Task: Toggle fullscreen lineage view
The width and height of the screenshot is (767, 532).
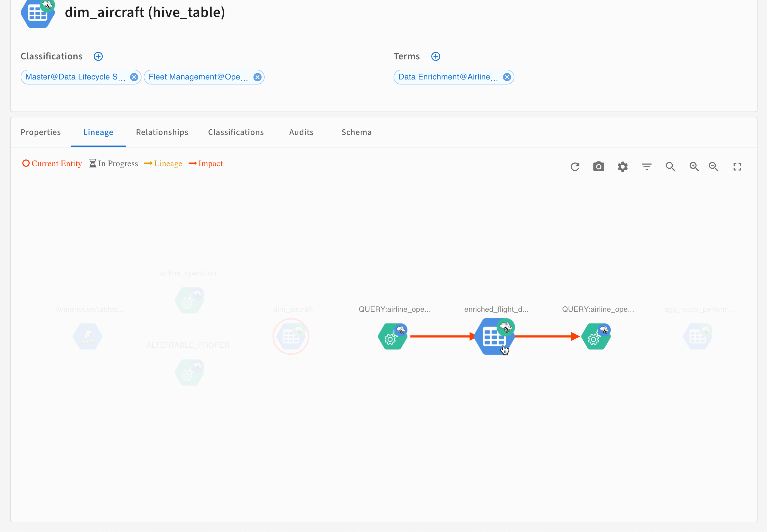Action: 737,167
